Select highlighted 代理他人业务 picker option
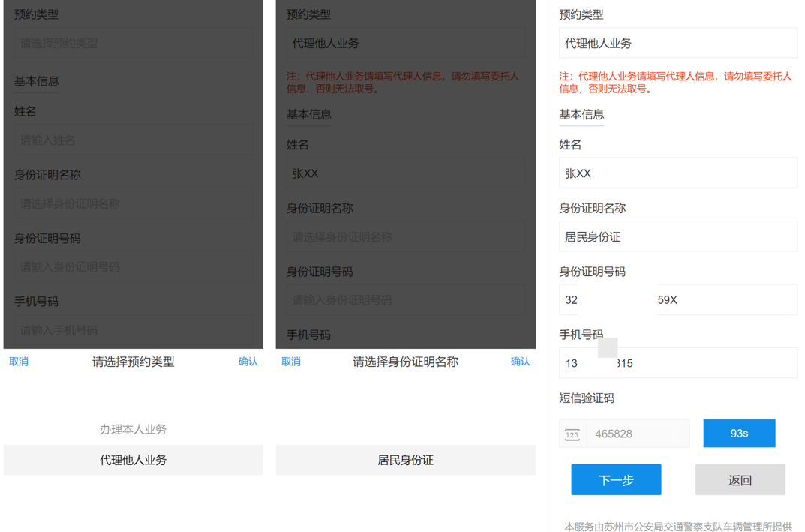This screenshot has height=532, width=805. (x=133, y=460)
